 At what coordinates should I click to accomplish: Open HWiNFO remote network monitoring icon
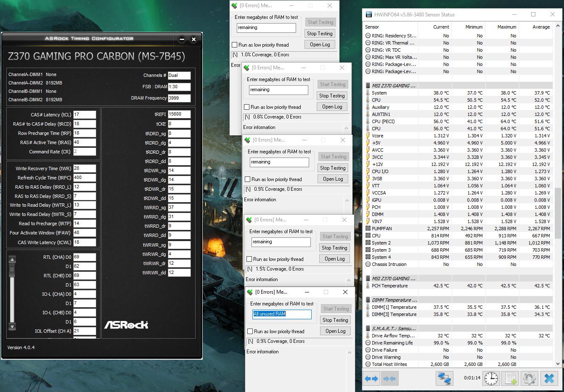(444, 379)
